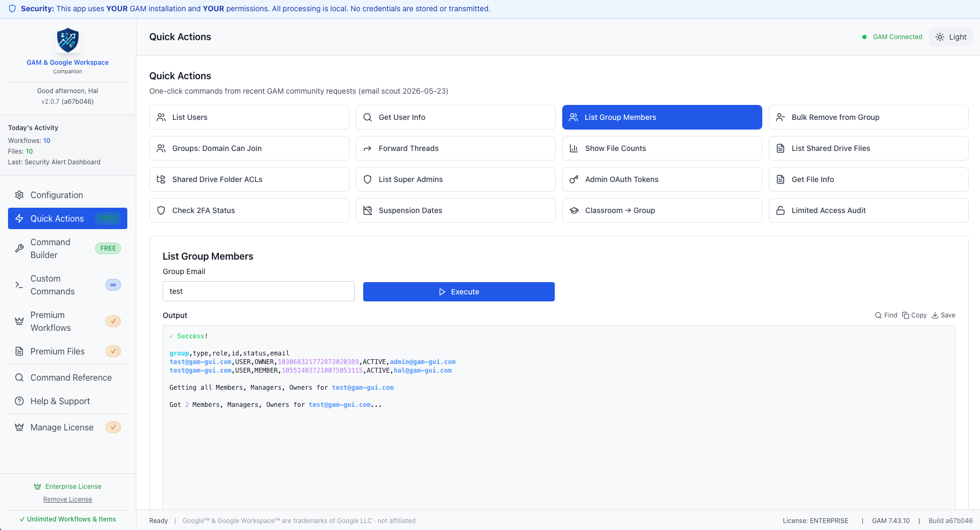Click the Command Builder wrench icon
The width and height of the screenshot is (980, 530).
[19, 248]
